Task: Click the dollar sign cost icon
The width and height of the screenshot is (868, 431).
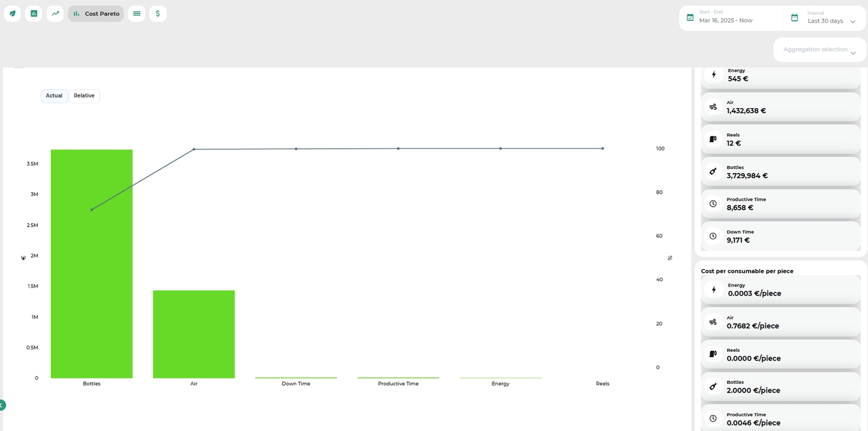Action: pos(158,14)
